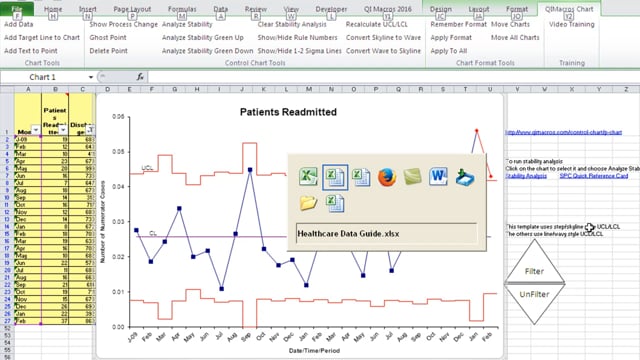
Task: Click Show/Hide Rule Numbers
Action: tap(298, 38)
